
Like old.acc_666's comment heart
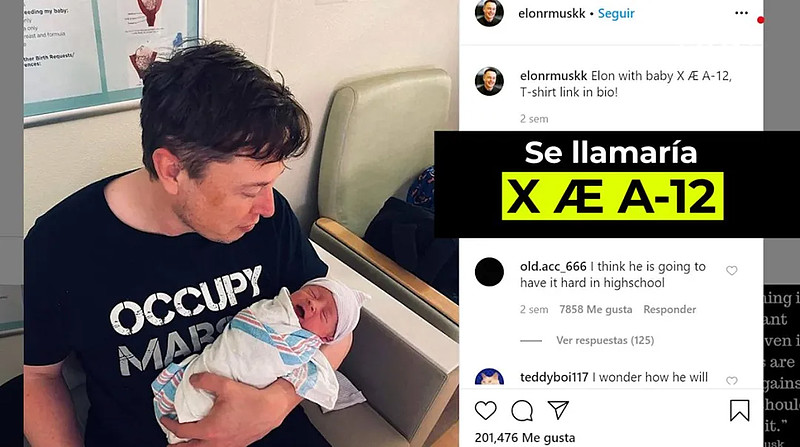pyautogui.click(x=732, y=270)
